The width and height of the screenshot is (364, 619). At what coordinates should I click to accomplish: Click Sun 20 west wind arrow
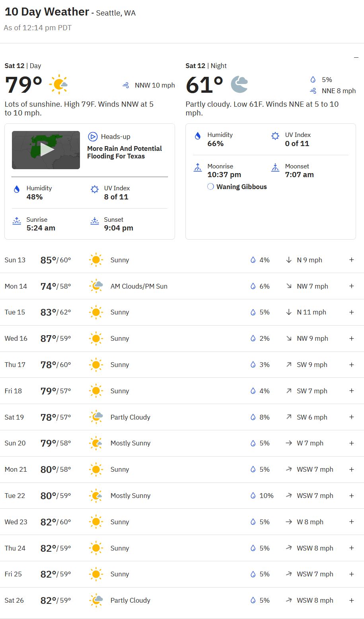[289, 443]
